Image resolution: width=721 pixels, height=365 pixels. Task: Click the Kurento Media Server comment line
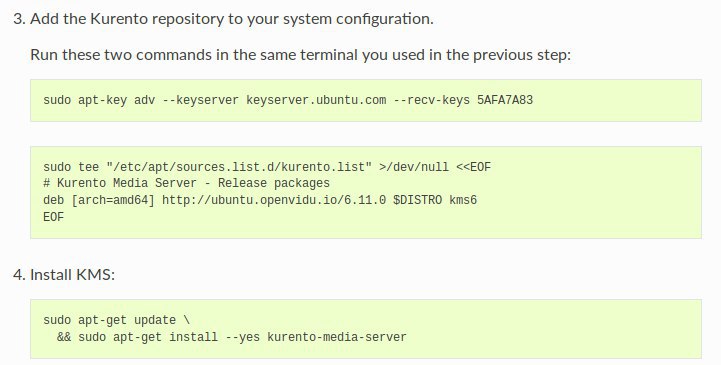(x=186, y=183)
